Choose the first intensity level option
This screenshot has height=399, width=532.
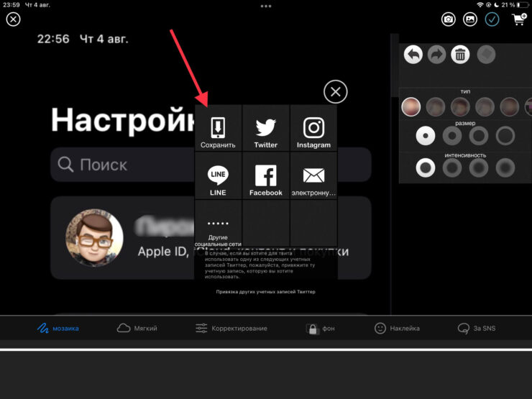[426, 168]
